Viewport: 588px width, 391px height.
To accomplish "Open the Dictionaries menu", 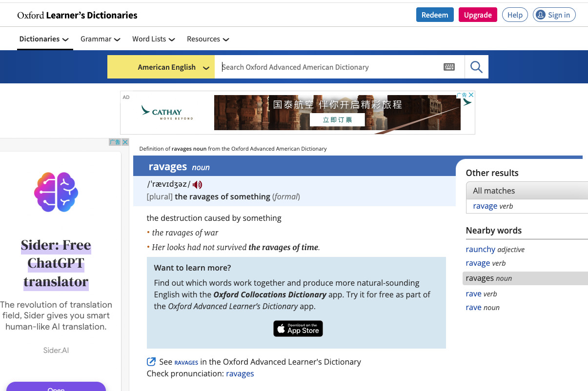I will coord(44,39).
